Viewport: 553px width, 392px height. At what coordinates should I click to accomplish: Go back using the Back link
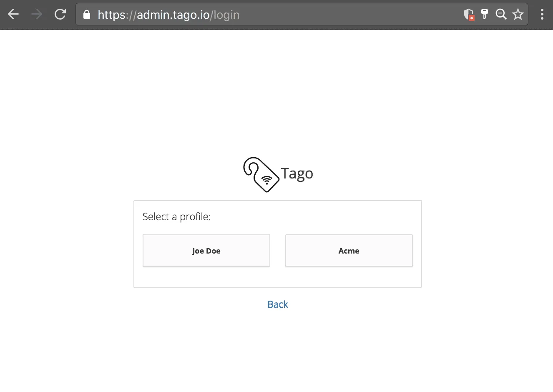[x=277, y=304]
